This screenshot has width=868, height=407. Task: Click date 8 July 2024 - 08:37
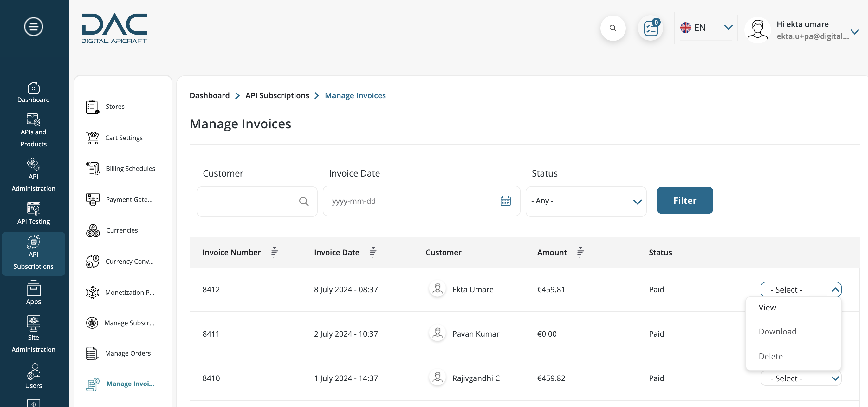(x=346, y=289)
